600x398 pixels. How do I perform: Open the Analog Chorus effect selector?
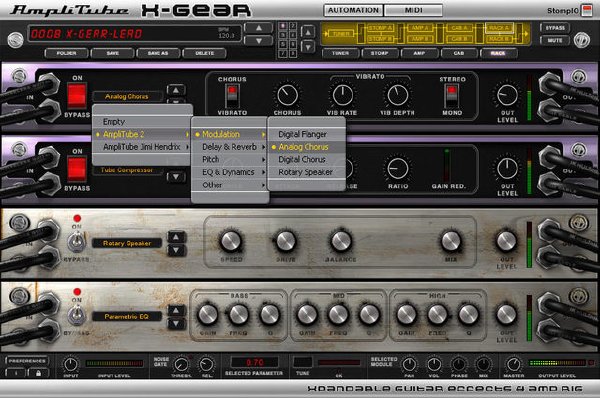tap(127, 96)
